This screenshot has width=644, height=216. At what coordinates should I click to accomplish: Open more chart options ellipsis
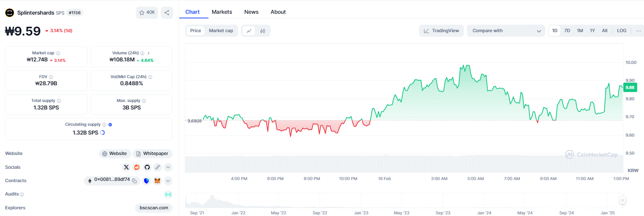pyautogui.click(x=639, y=30)
